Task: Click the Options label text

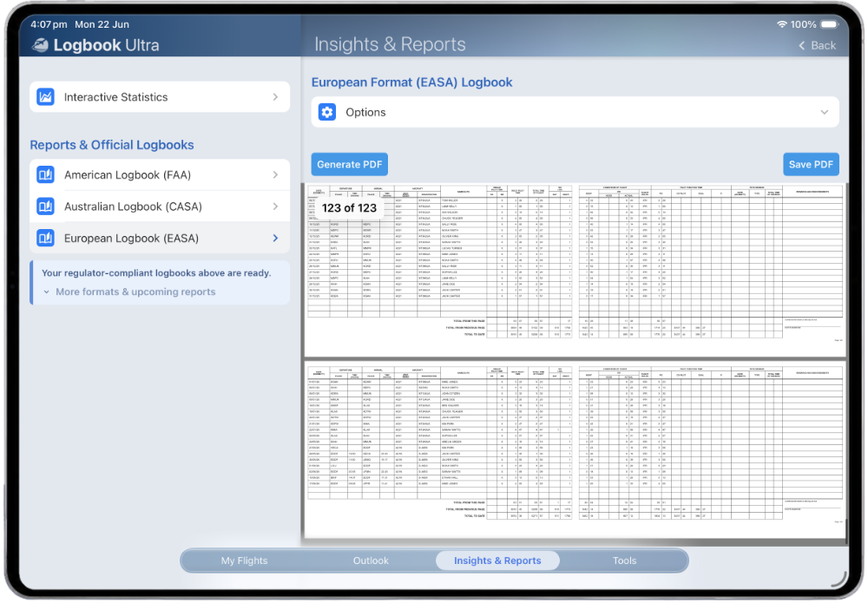Action: click(x=365, y=112)
